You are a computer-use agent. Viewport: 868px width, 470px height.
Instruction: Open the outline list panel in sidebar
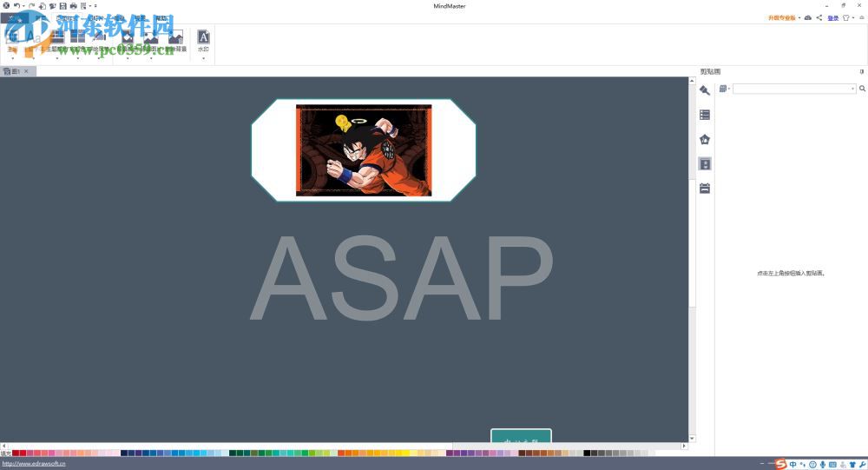[x=705, y=115]
